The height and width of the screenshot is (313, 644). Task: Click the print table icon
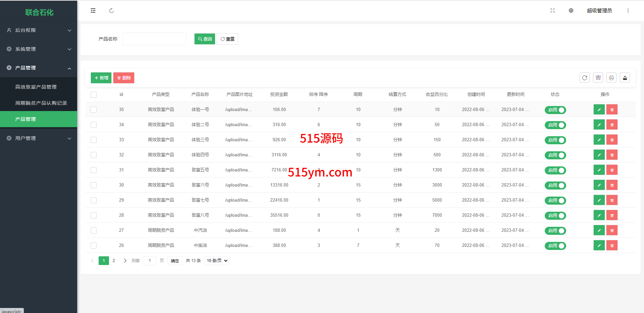click(611, 78)
